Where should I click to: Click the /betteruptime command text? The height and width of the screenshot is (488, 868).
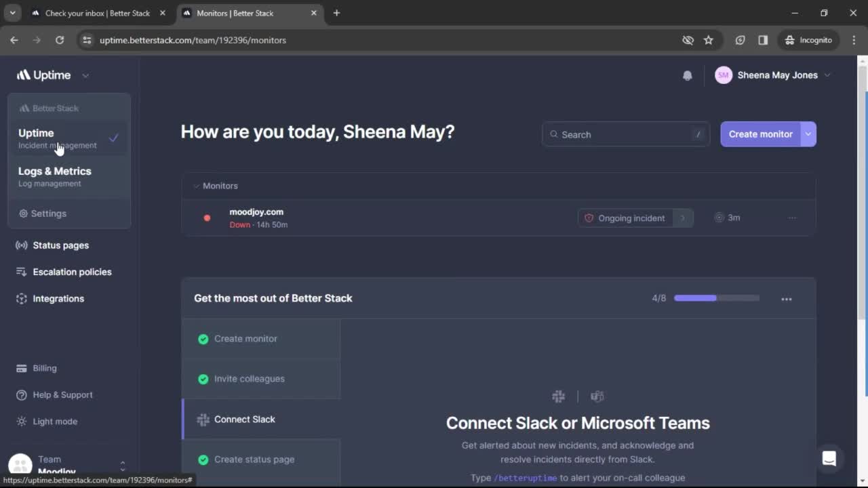[526, 478]
